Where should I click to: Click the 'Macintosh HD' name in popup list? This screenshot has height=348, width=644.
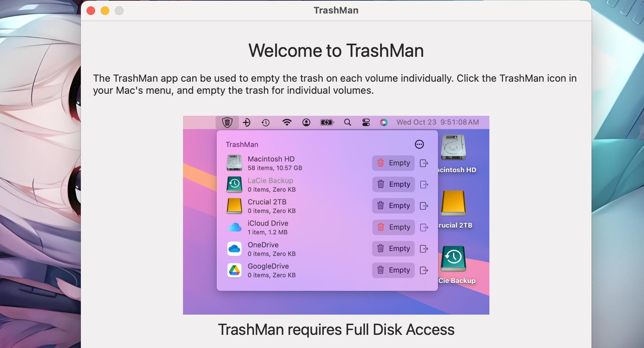(x=271, y=159)
